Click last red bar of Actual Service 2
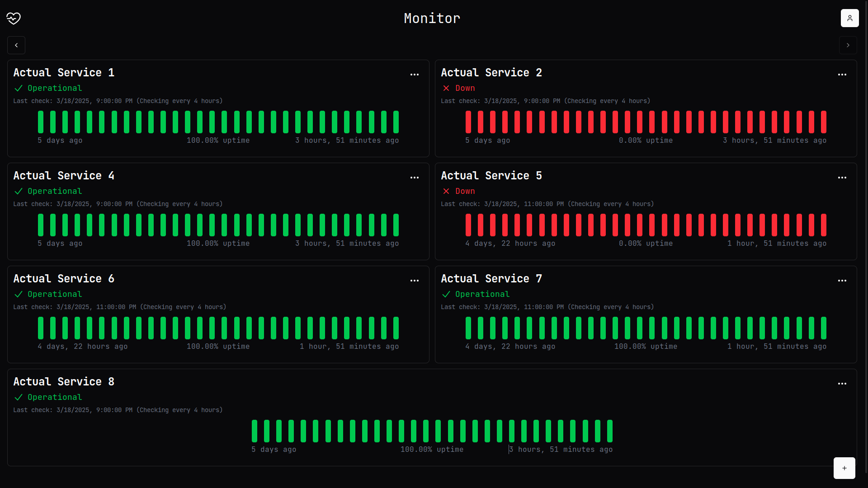This screenshot has height=488, width=868. point(823,122)
